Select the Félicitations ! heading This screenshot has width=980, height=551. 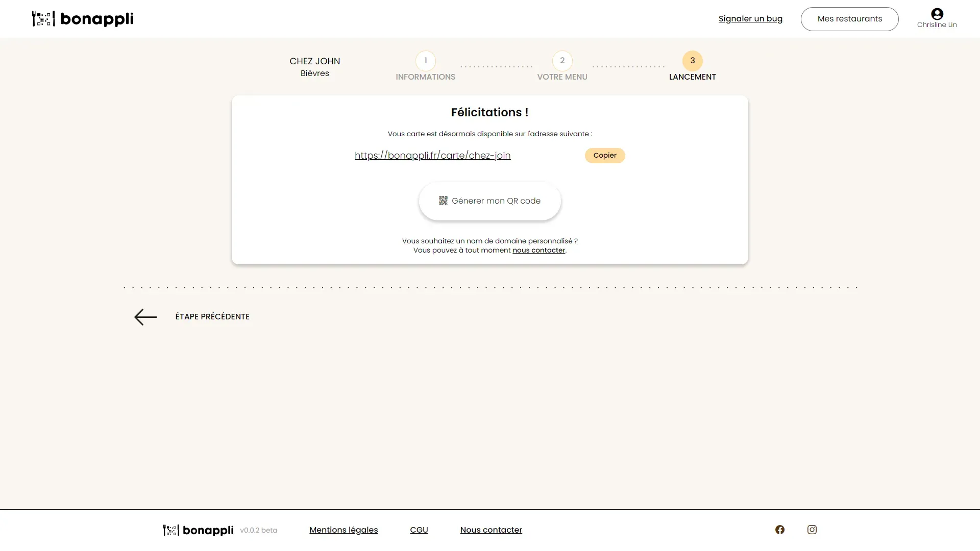[x=489, y=112]
